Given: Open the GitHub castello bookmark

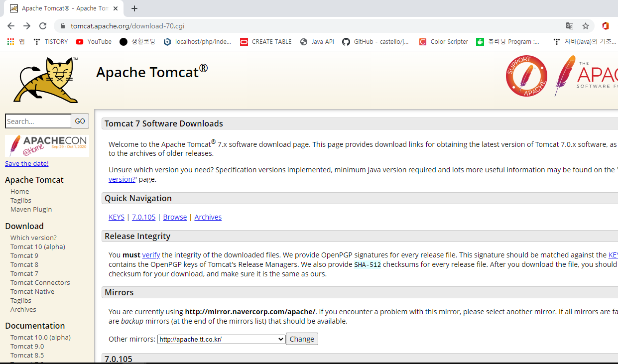Looking at the screenshot, I should (376, 42).
